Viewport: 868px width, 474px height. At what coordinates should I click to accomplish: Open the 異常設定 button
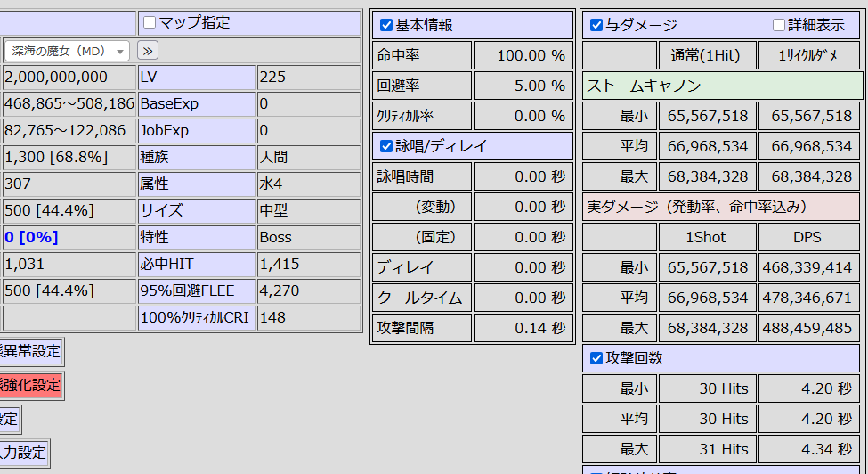pyautogui.click(x=30, y=352)
